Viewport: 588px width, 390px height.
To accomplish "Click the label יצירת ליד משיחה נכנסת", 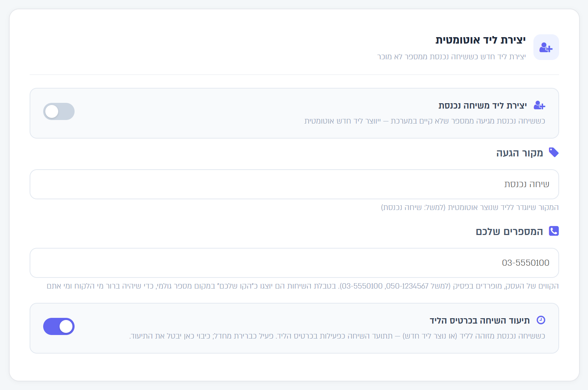I will (483, 106).
